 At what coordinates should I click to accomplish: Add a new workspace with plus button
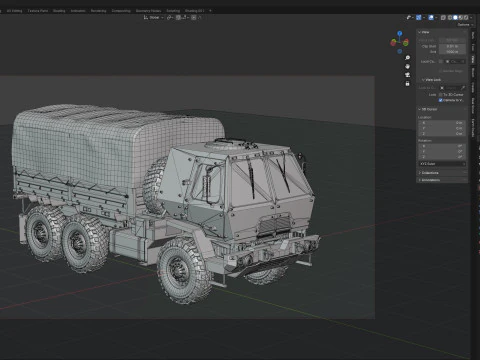point(210,11)
